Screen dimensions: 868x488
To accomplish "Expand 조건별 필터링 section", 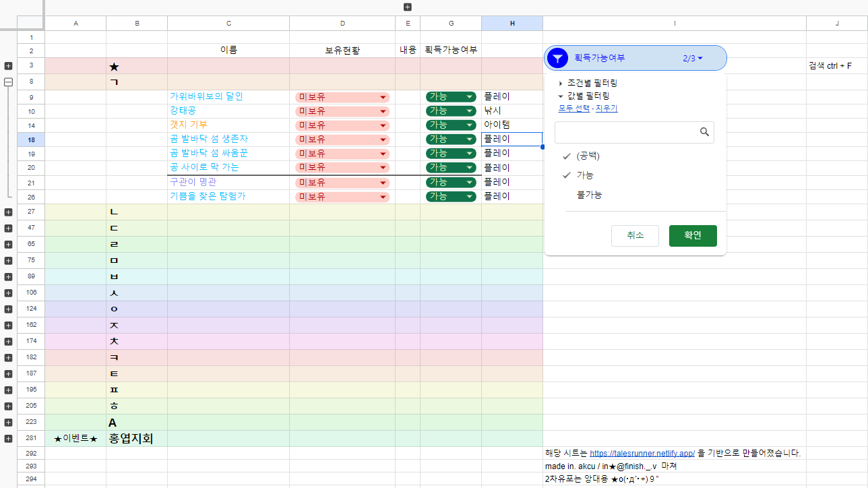I will click(588, 83).
